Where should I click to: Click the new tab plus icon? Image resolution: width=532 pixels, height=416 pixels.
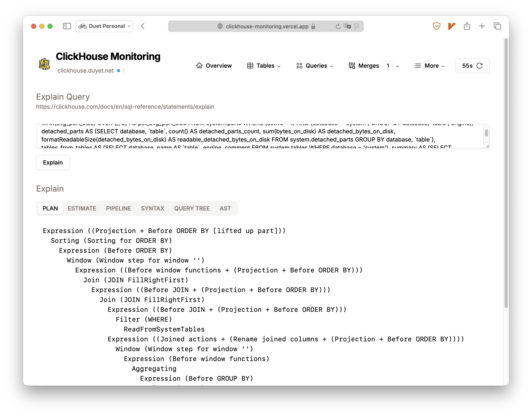482,26
